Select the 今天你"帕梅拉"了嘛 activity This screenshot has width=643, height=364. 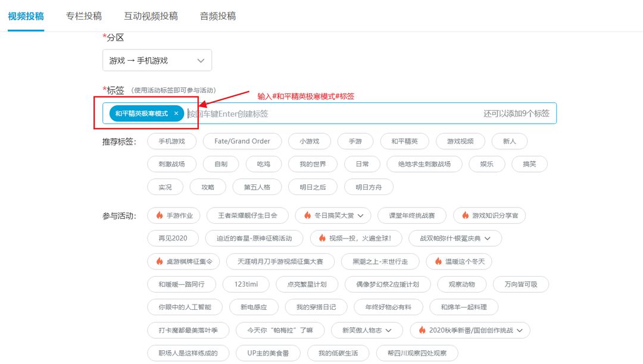click(x=280, y=330)
